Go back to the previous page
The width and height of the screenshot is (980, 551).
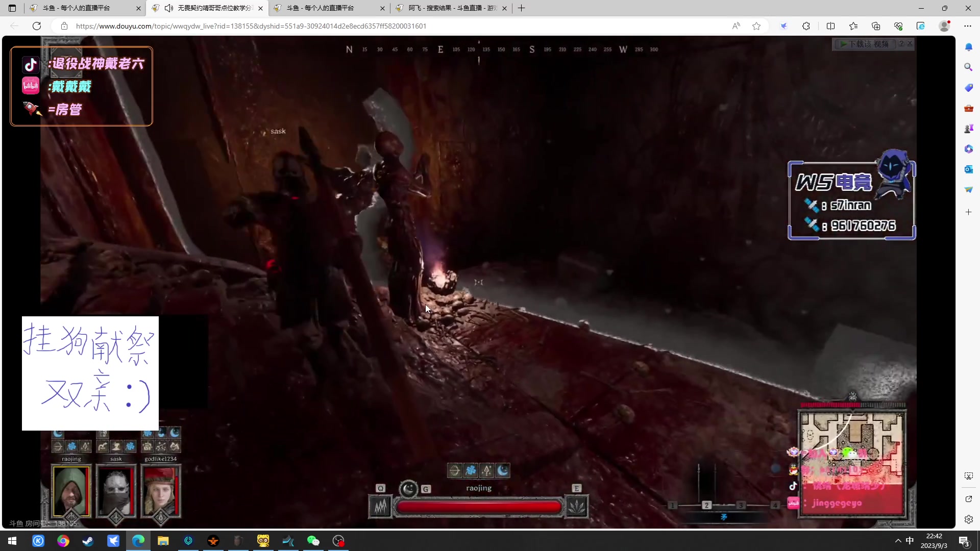coord(14,26)
